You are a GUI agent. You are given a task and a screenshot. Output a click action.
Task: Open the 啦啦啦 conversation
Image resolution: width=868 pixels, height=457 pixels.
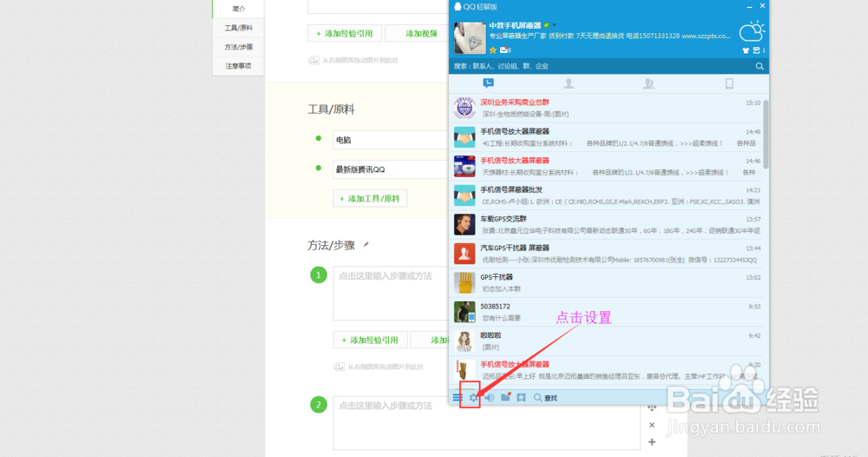point(606,341)
